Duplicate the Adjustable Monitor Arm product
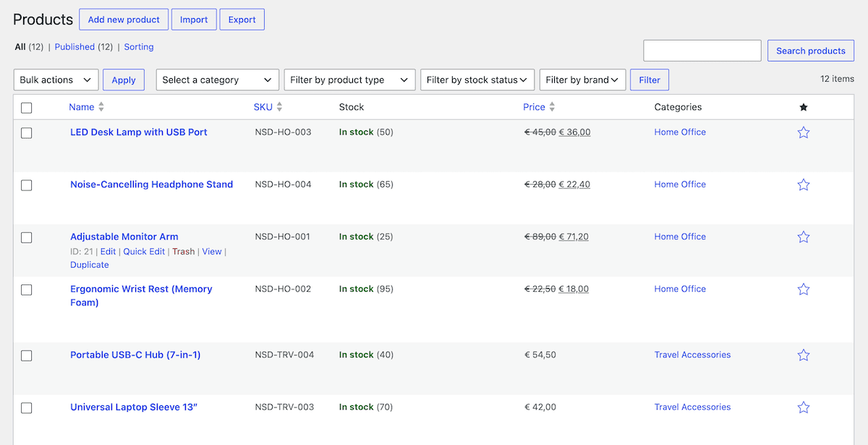868x445 pixels. [x=90, y=265]
